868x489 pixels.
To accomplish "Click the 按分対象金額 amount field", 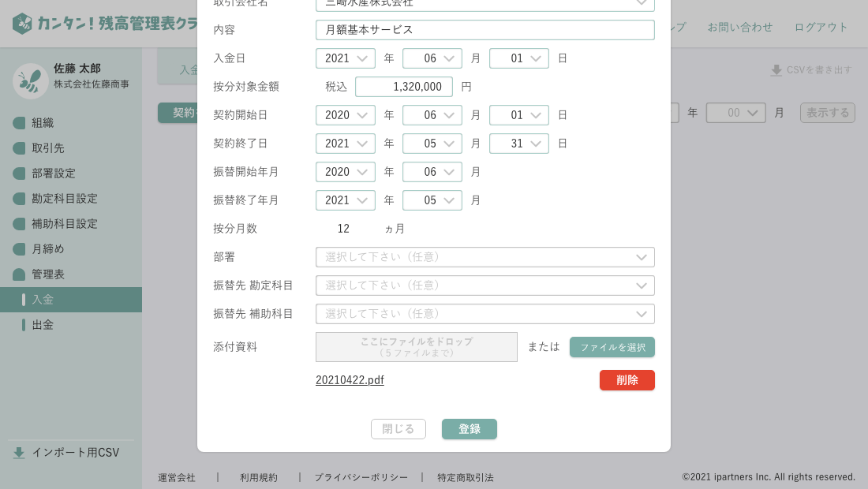I will tap(404, 87).
